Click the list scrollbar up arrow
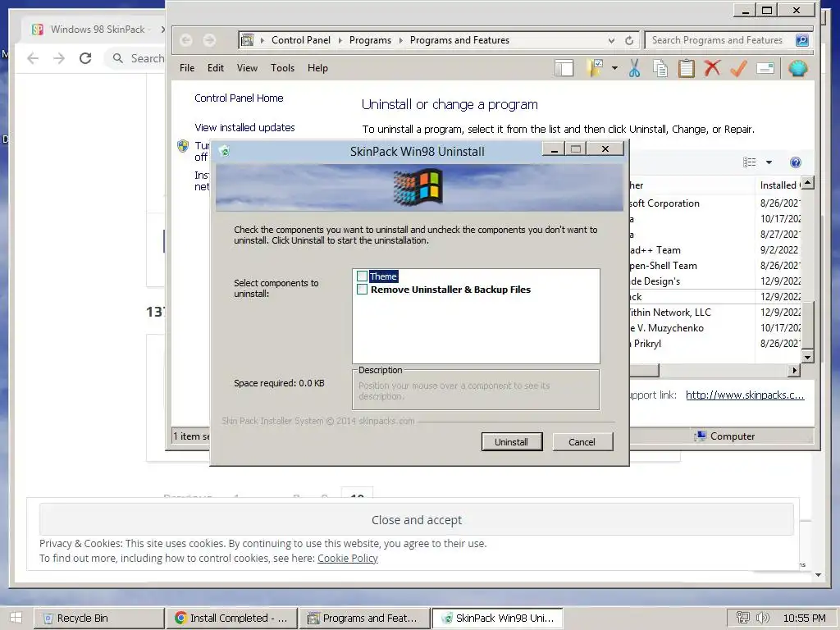This screenshot has height=630, width=840. 807,183
